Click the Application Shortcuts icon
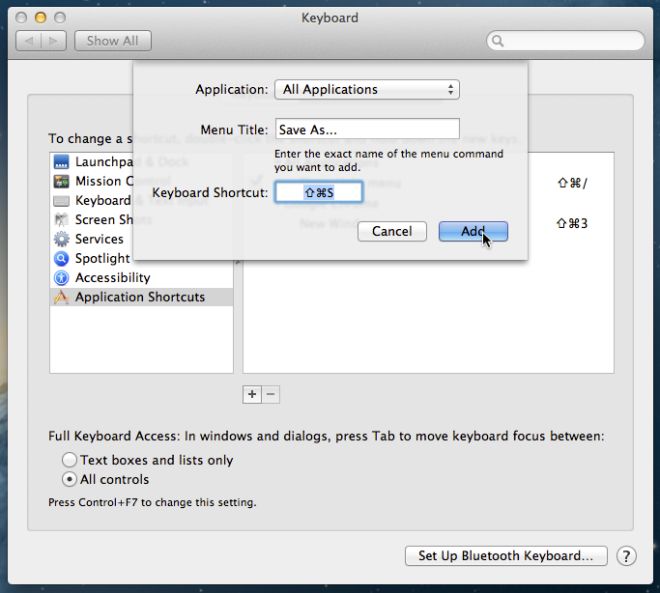660x593 pixels. coord(61,297)
